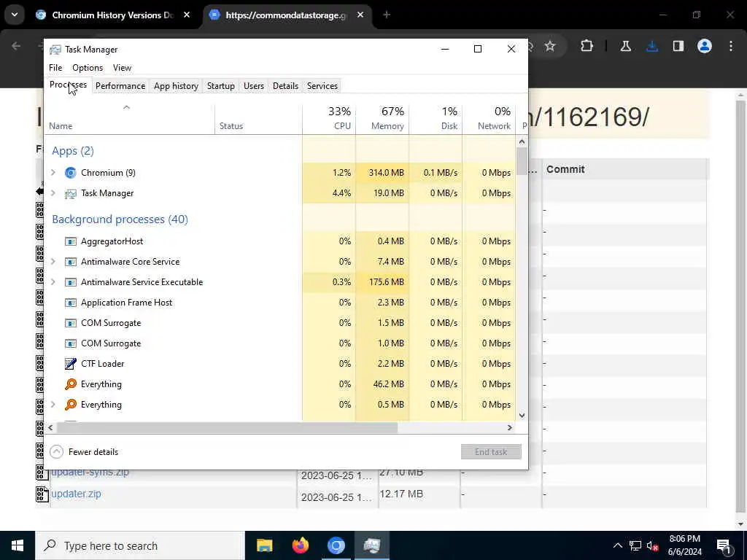Click the Type here to search box

tap(140, 545)
